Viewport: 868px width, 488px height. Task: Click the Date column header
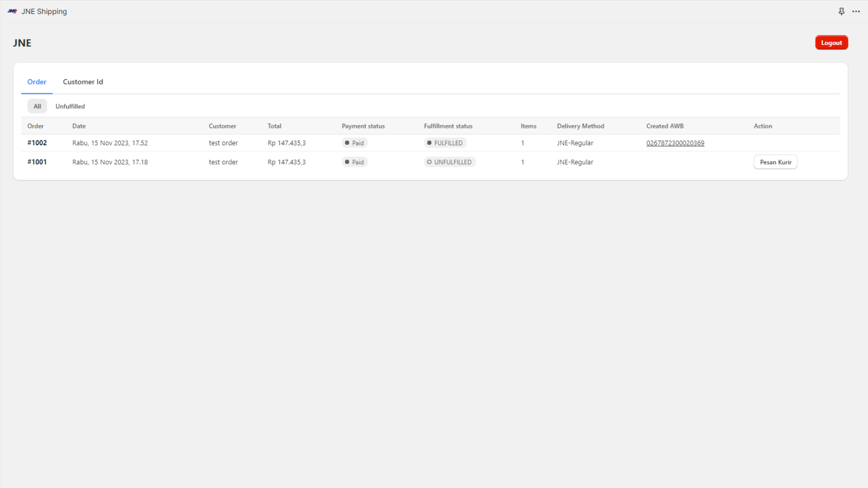coord(79,126)
